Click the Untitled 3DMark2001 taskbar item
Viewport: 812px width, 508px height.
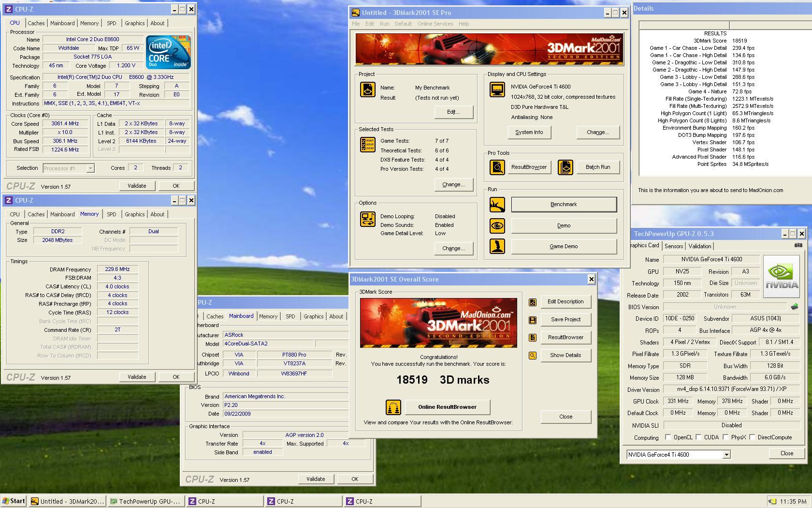point(67,501)
